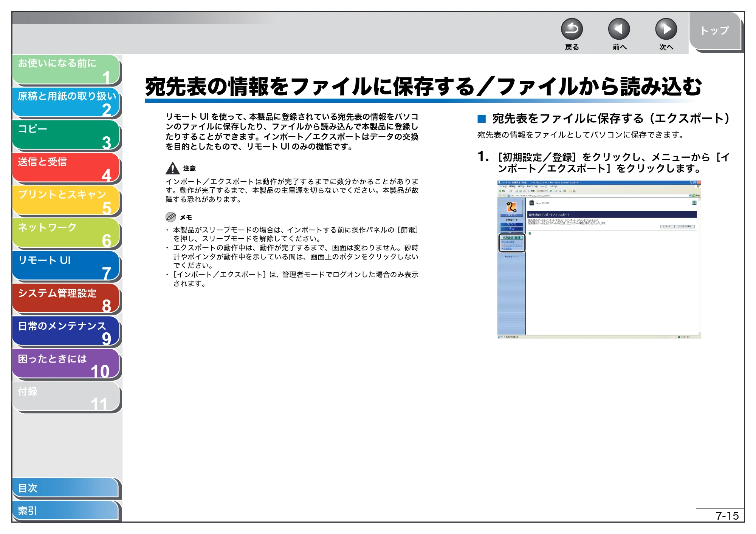Click the 注意 warning triangle icon
This screenshot has height=534, width=756.
point(172,168)
